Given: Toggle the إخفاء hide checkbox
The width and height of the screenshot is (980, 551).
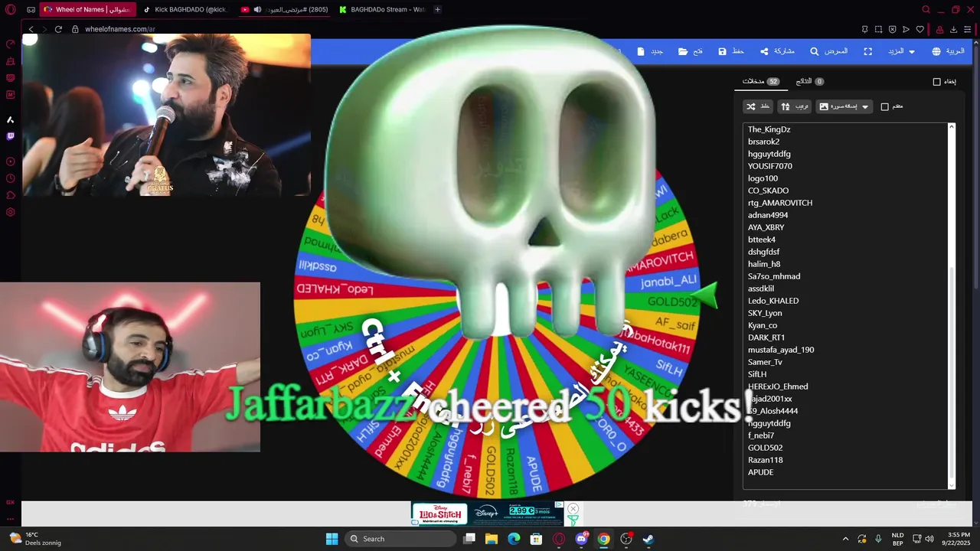Looking at the screenshot, I should point(936,82).
